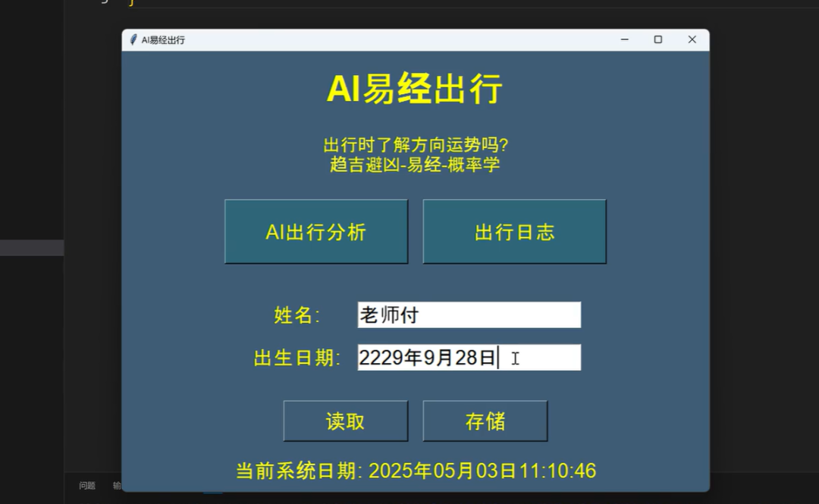
Task: Click the AI易经出行 yellow heading
Action: click(x=415, y=88)
